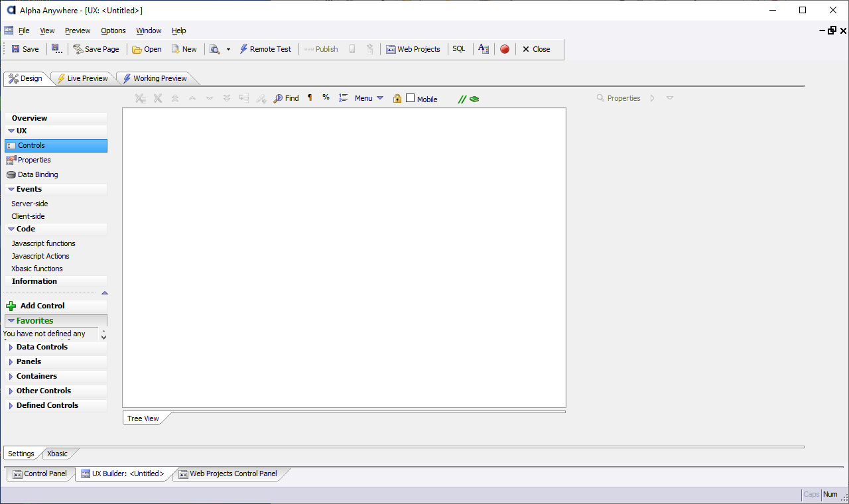The height and width of the screenshot is (504, 849).
Task: Click the paragraph mark icon
Action: coord(310,98)
